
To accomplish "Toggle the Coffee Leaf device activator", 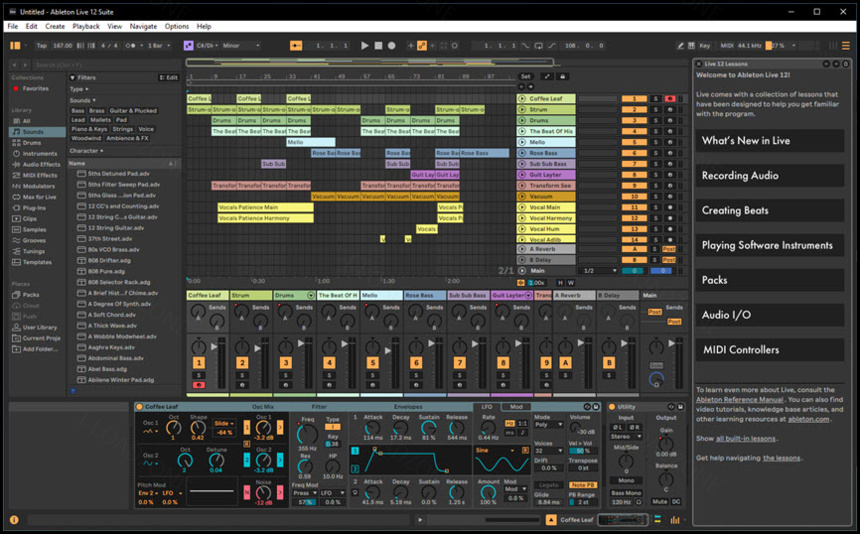I will 139,407.
